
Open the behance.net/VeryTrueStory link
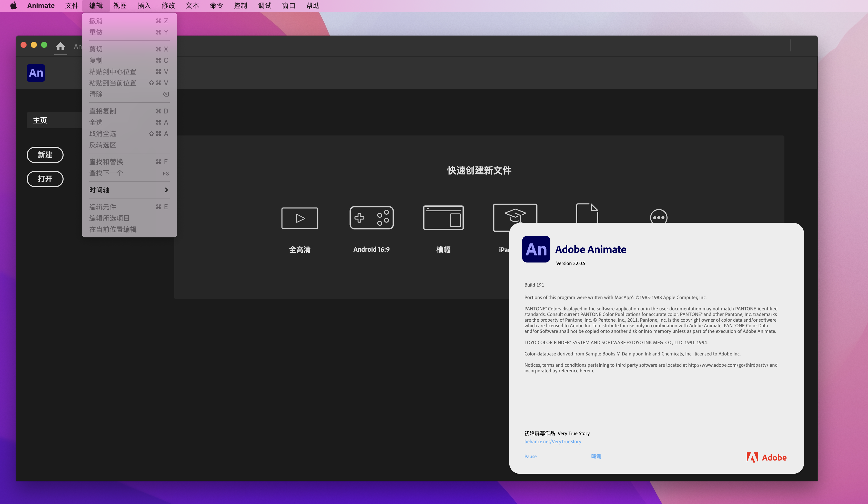[552, 442]
